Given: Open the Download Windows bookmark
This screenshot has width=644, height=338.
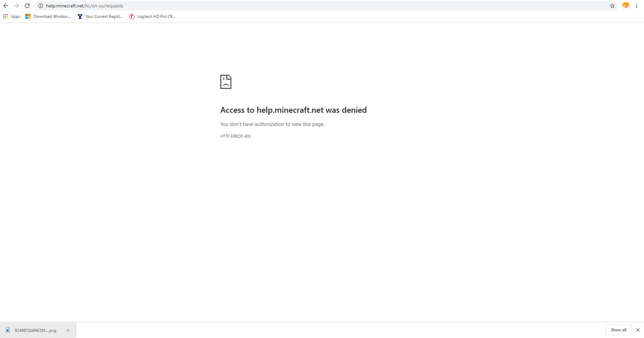Looking at the screenshot, I should click(48, 17).
